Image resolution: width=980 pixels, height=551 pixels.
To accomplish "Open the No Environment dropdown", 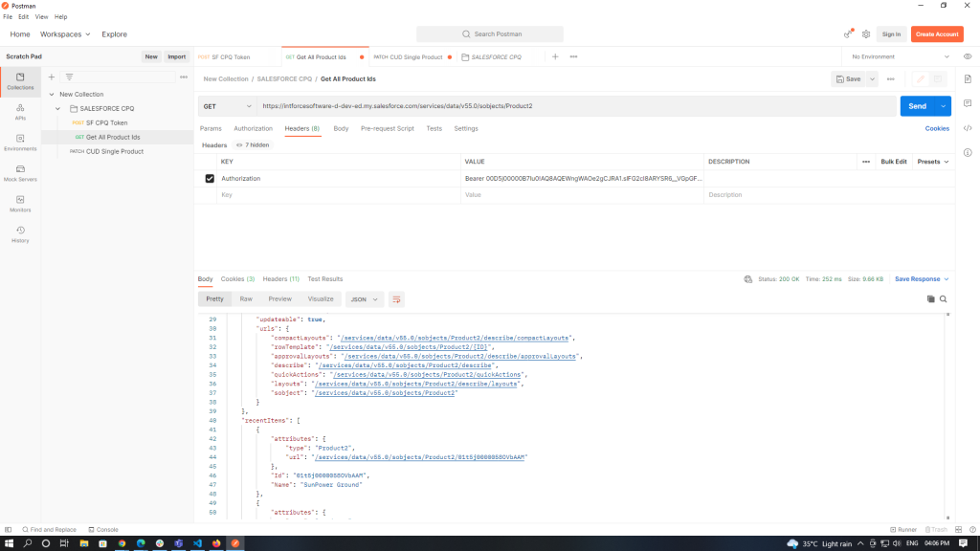I will coord(901,56).
